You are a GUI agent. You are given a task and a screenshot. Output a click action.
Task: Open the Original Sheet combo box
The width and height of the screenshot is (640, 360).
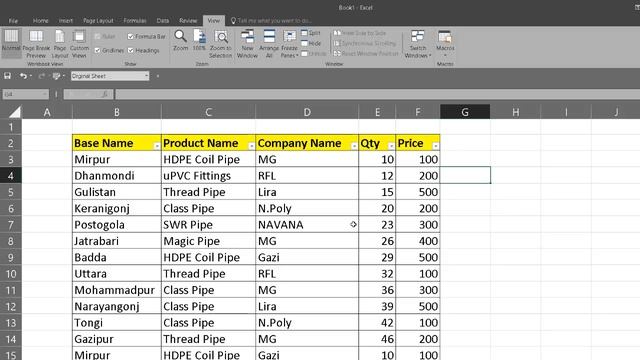[110, 76]
